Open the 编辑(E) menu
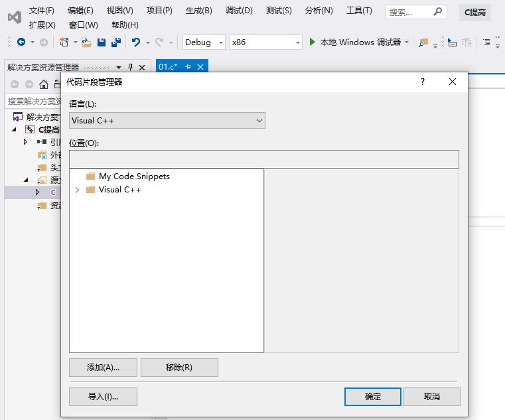This screenshot has width=505, height=420. (x=80, y=11)
